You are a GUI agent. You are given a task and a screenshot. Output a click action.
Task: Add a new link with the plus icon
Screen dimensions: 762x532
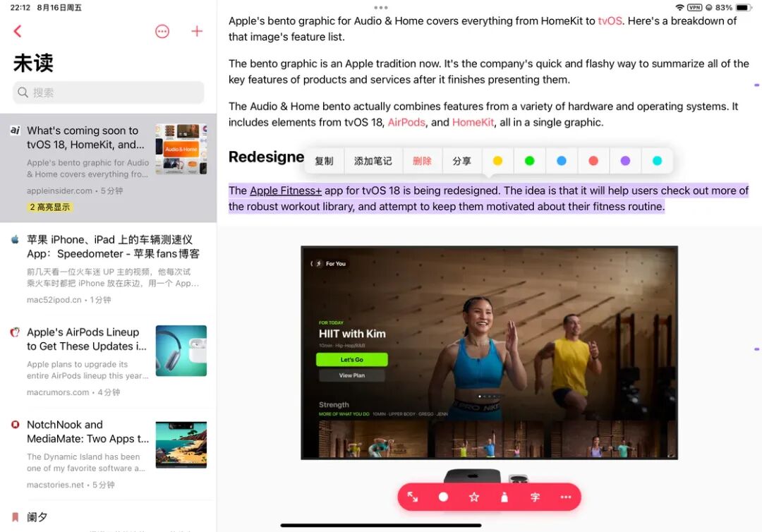coord(197,32)
